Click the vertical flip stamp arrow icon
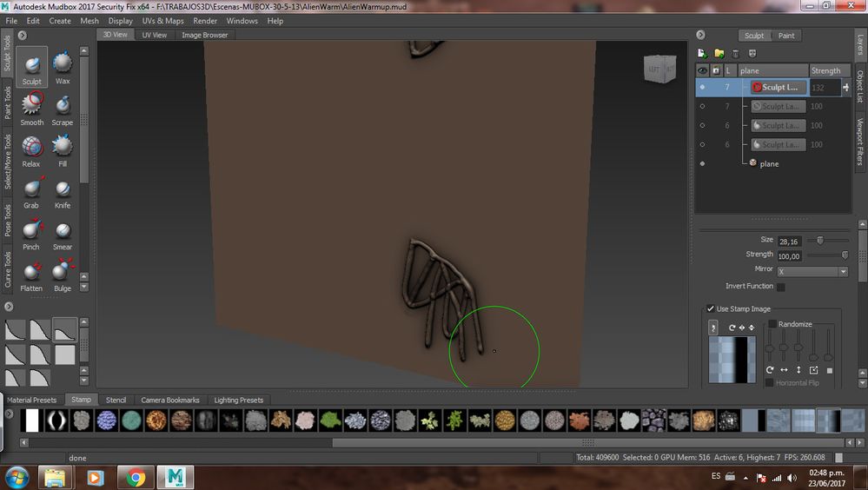 click(x=752, y=328)
